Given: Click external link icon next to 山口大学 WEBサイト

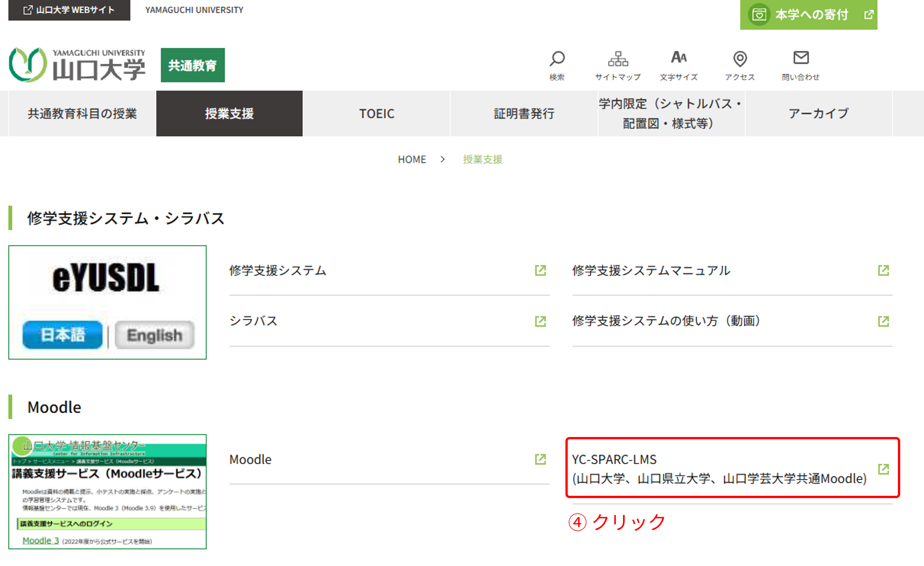Looking at the screenshot, I should pyautogui.click(x=28, y=10).
